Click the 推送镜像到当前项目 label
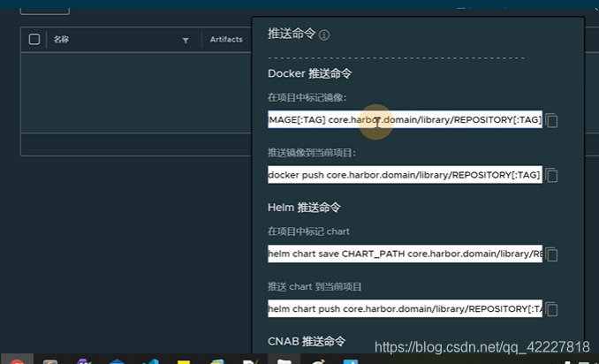The image size is (599, 364). (x=312, y=153)
